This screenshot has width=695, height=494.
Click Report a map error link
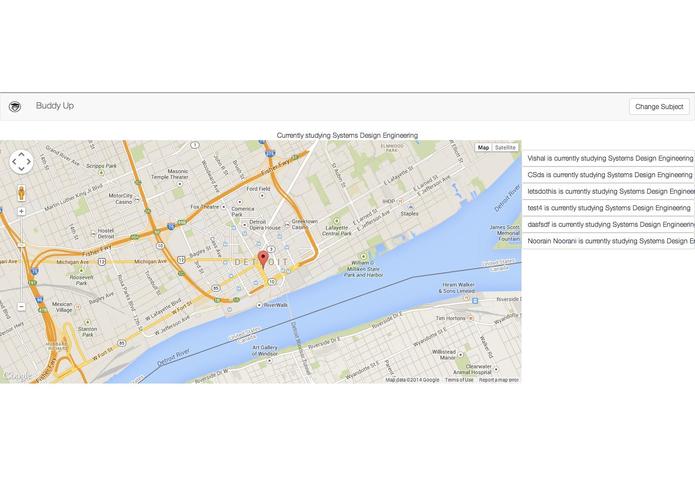[x=499, y=380]
